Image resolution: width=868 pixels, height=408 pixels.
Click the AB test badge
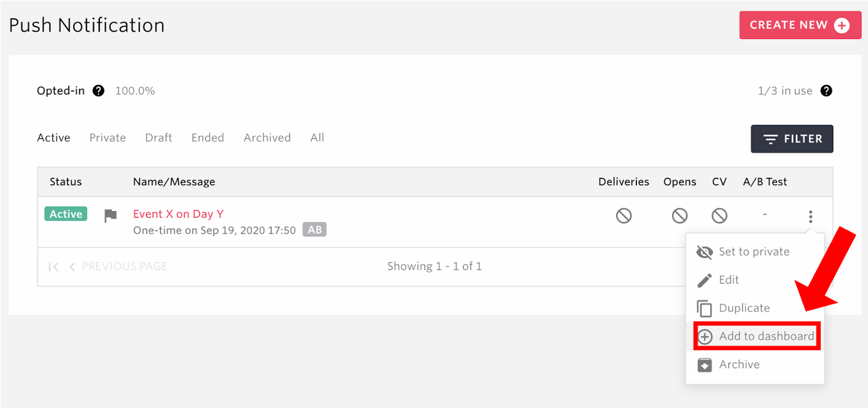pos(315,229)
